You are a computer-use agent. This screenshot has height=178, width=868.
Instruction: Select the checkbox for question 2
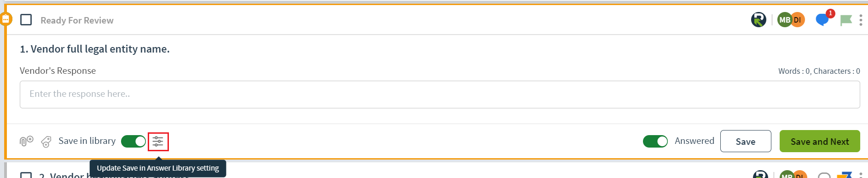click(x=26, y=175)
